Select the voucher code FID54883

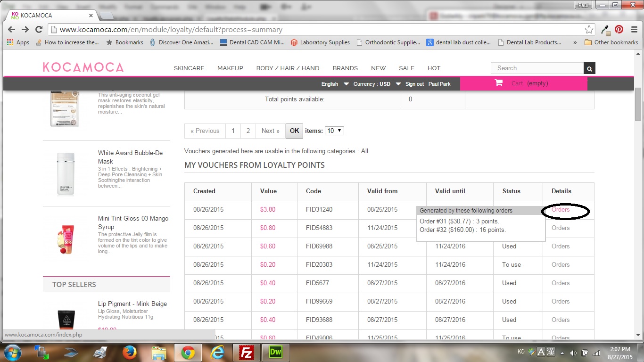pos(319,228)
